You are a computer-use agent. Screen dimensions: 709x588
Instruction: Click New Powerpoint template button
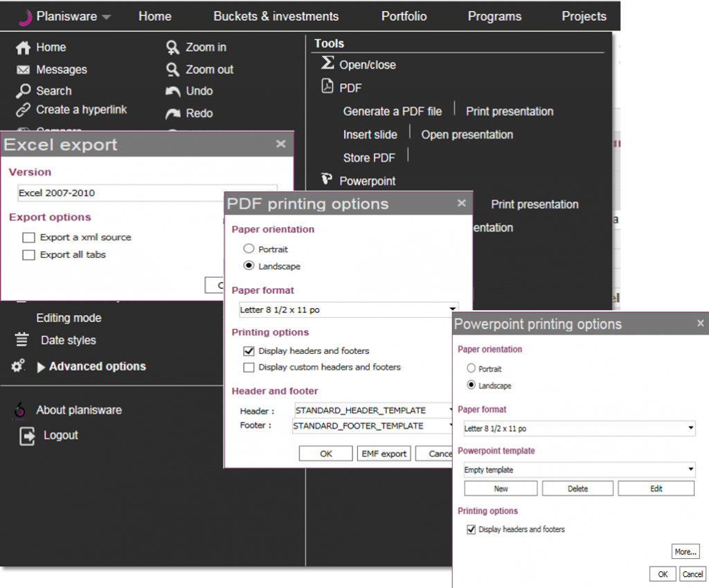click(x=501, y=488)
